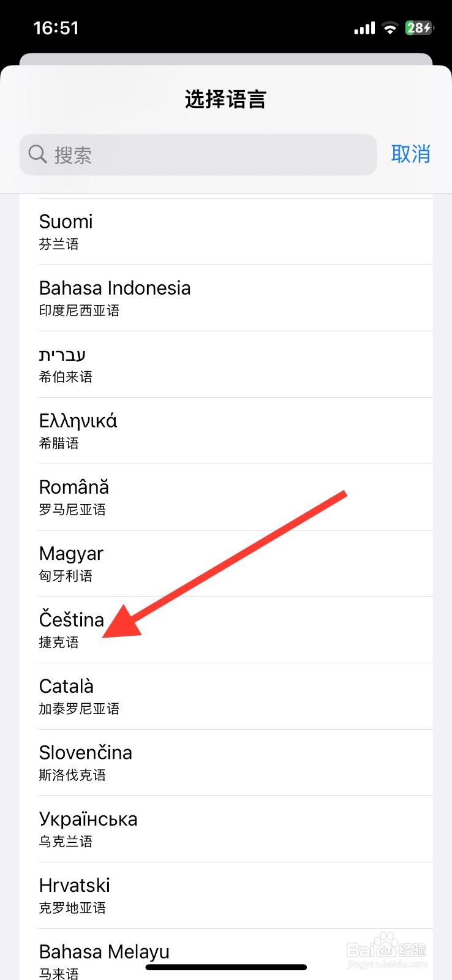Image resolution: width=452 pixels, height=980 pixels.
Task: Click the search input field
Action: (x=208, y=154)
